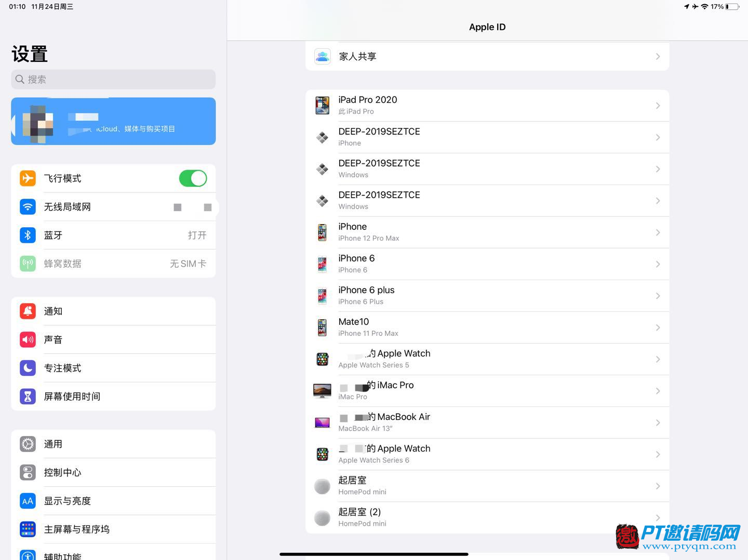Open chevron of iPhone 12 Pro Max row
This screenshot has width=748, height=560.
click(658, 233)
